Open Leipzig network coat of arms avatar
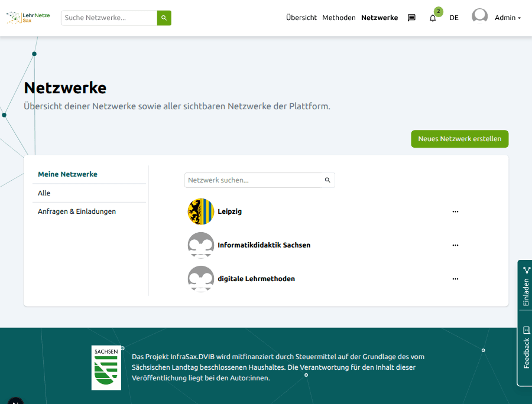The image size is (532, 404). pyautogui.click(x=201, y=211)
